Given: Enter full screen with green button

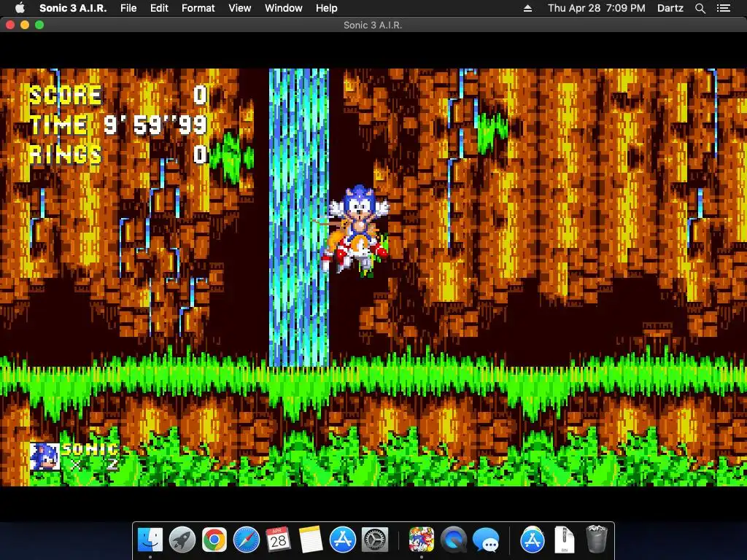Looking at the screenshot, I should (39, 25).
